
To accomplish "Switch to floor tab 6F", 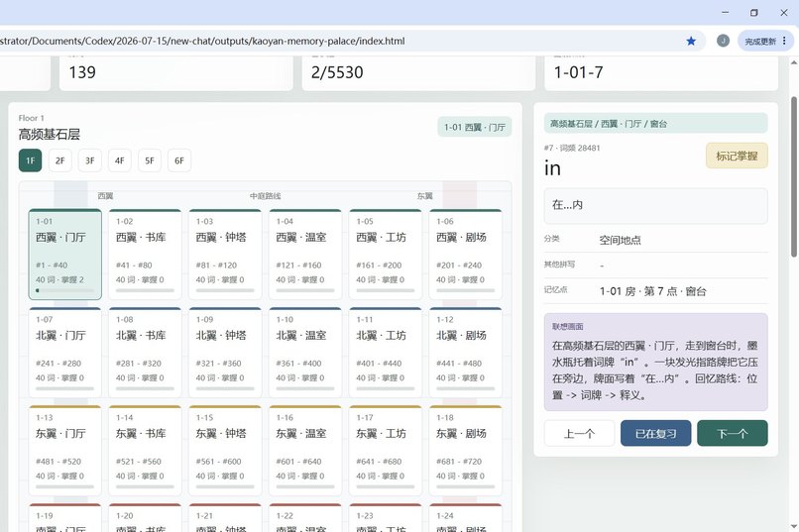I will (178, 160).
